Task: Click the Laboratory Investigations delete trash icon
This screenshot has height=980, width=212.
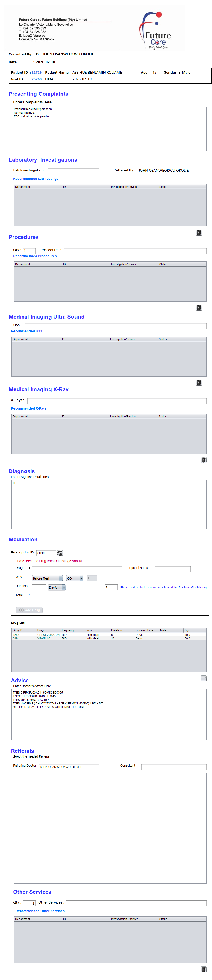Action: (x=199, y=232)
